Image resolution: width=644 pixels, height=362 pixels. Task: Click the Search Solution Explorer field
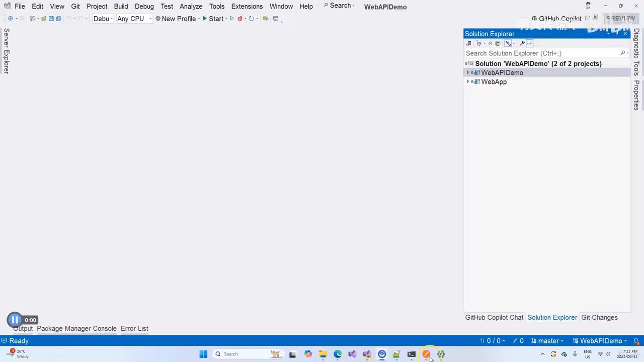(546, 53)
